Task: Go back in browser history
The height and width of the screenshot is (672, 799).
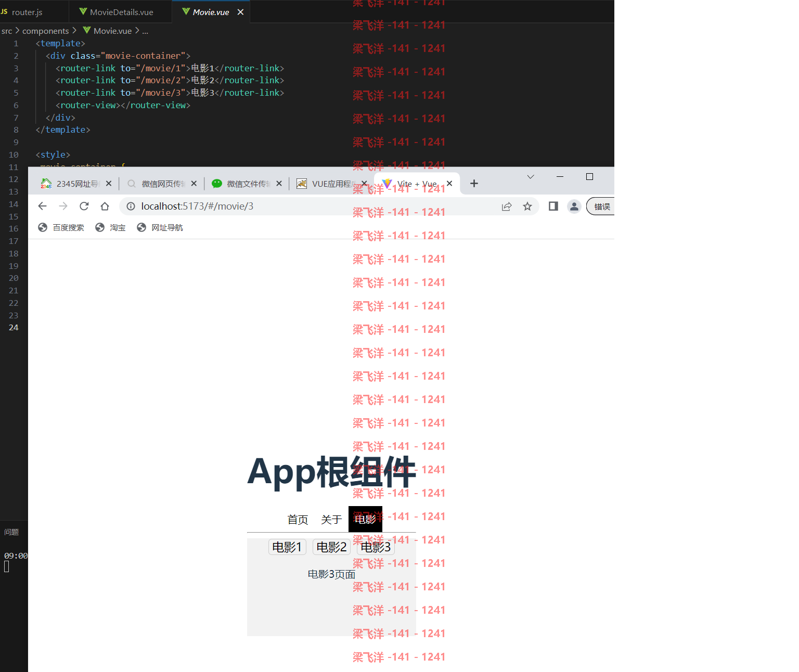Action: pyautogui.click(x=43, y=206)
